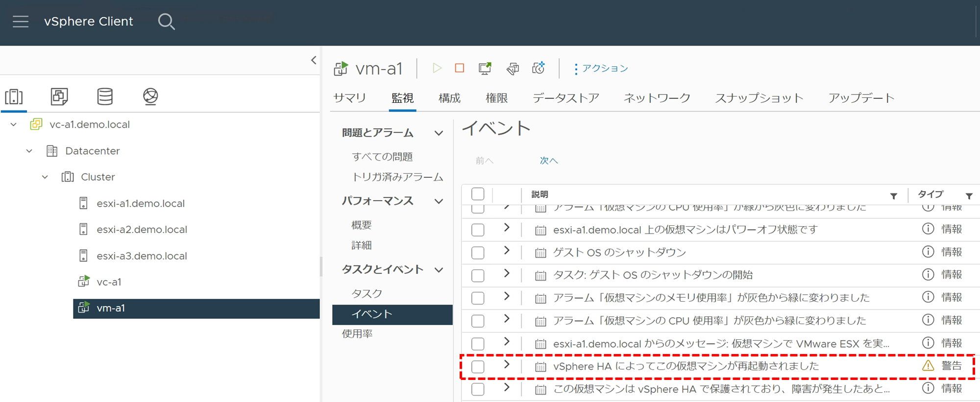Click warning icon on vSphere HA restart row
Image resolution: width=980 pixels, height=402 pixels.
pos(928,366)
